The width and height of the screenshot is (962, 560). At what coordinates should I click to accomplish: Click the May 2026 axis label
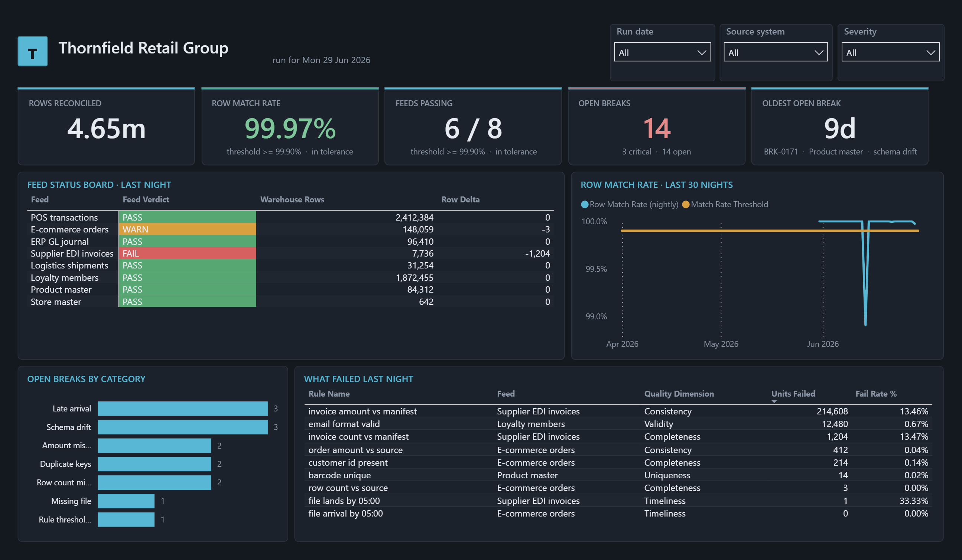click(x=721, y=344)
